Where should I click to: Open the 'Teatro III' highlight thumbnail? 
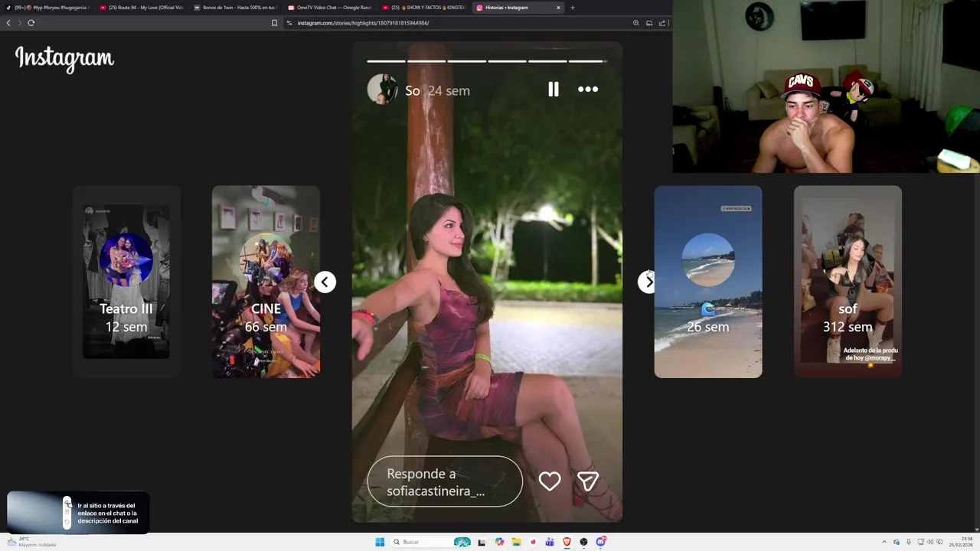pos(126,282)
